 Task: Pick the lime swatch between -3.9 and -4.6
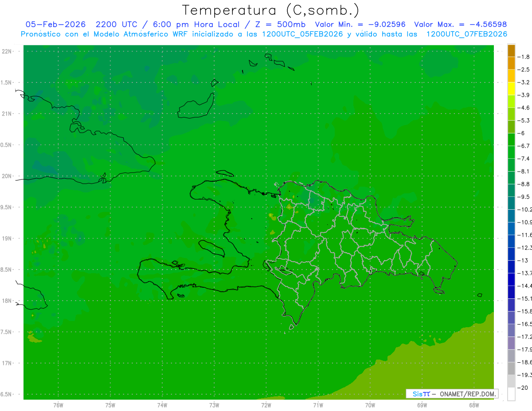[512, 102]
